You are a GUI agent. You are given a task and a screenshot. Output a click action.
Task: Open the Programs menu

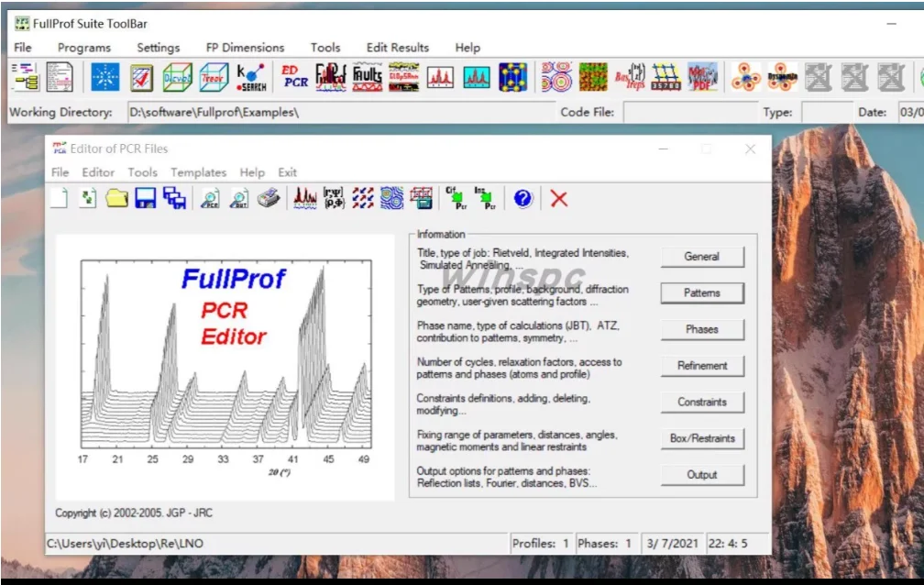click(84, 47)
